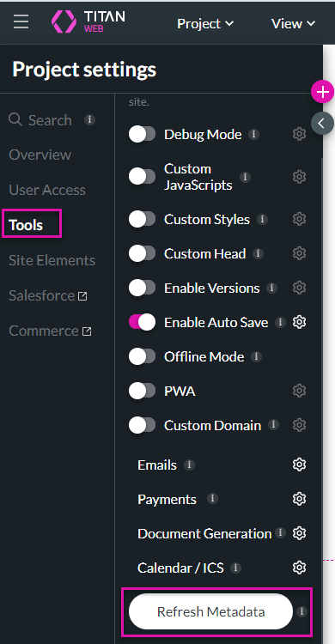Click info icon beside Custom Styles
Screen dimensions: 335x644
(x=262, y=219)
